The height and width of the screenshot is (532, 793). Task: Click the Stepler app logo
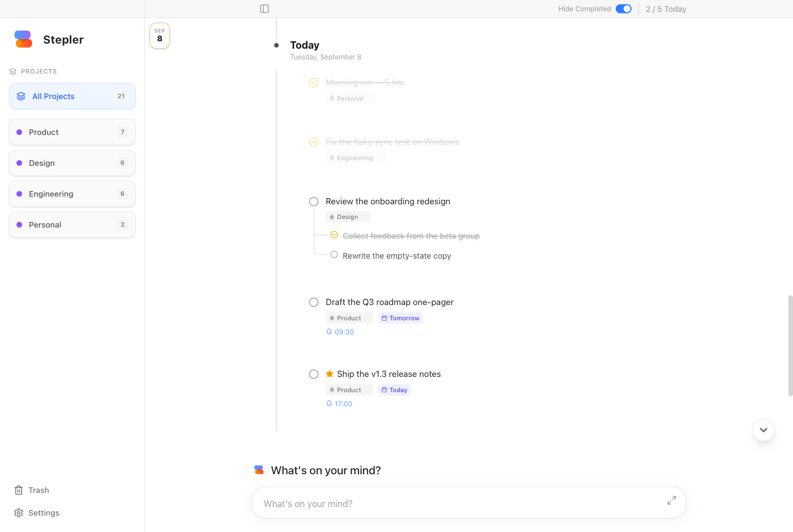click(23, 39)
